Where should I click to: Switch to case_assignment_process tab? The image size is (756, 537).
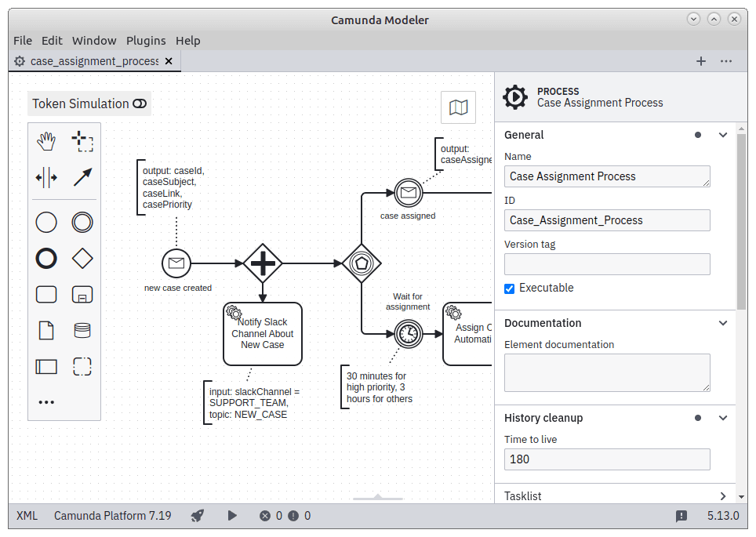click(x=94, y=61)
